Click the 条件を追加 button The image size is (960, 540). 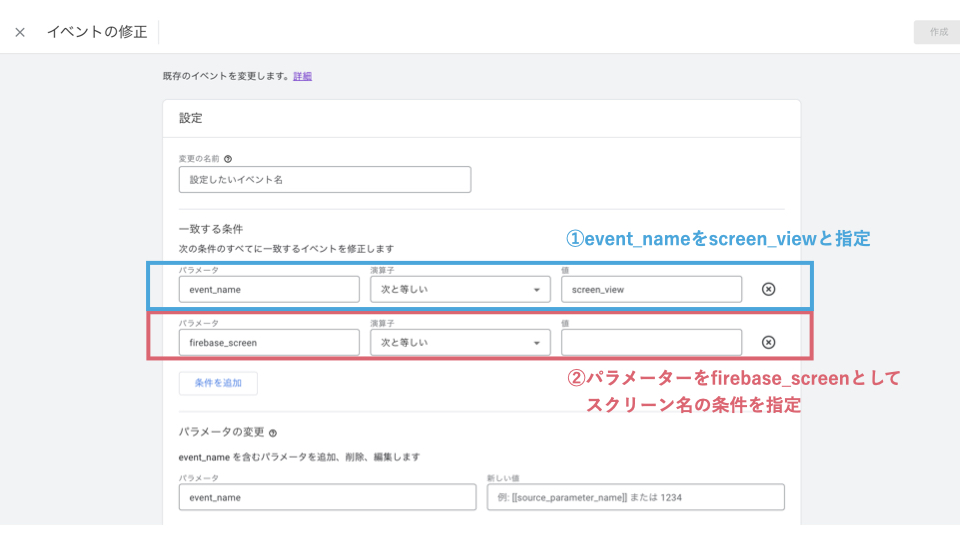point(218,383)
